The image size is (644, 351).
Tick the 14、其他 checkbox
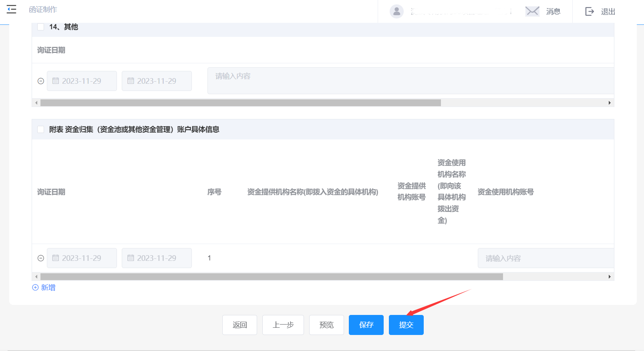[x=40, y=27]
